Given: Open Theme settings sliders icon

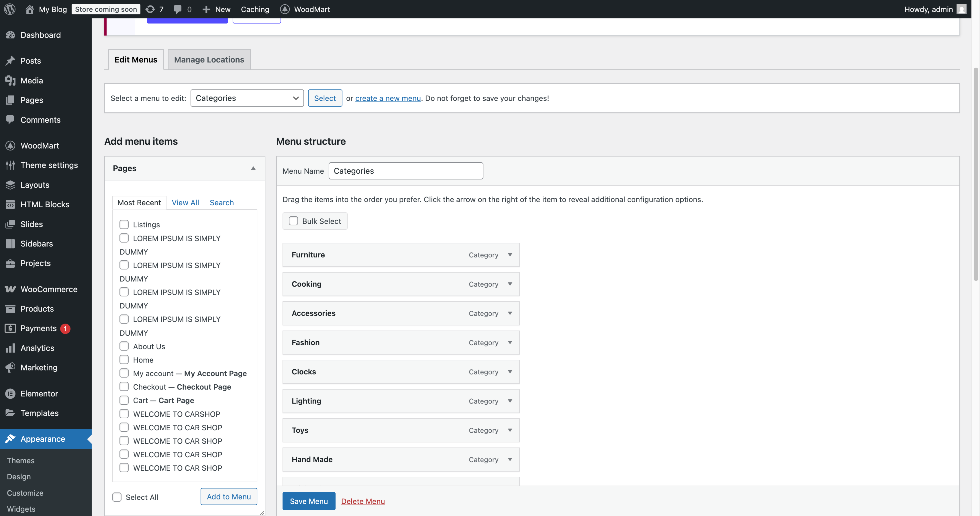Looking at the screenshot, I should [x=10, y=165].
